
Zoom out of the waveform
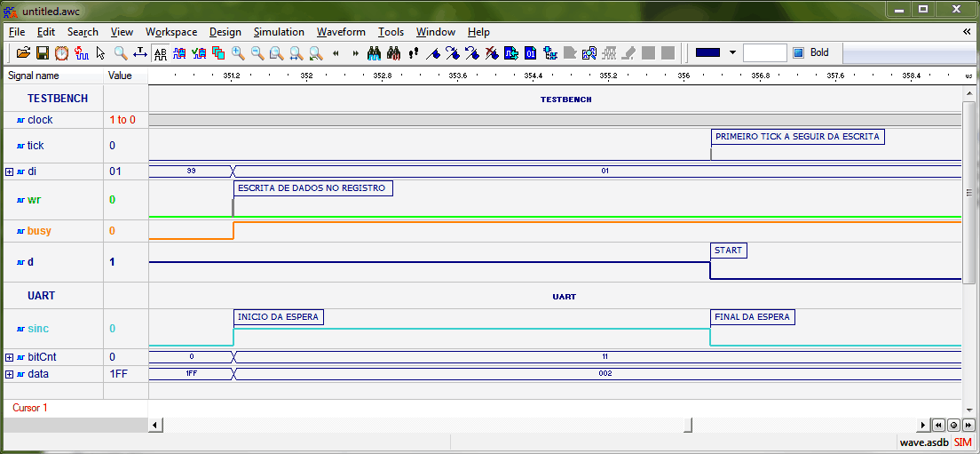[257, 53]
